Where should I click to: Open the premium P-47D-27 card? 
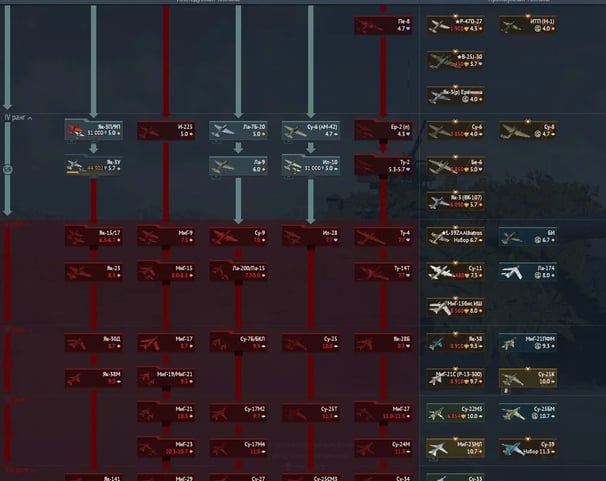click(456, 25)
